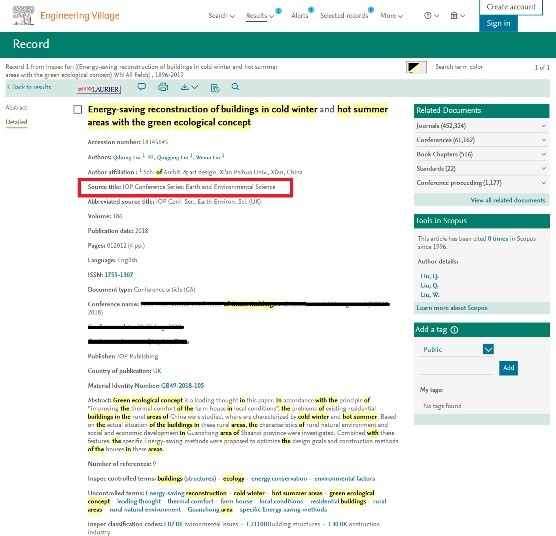Open the Search menu in header
Image resolution: width=556 pixels, height=536 pixels.
(221, 16)
